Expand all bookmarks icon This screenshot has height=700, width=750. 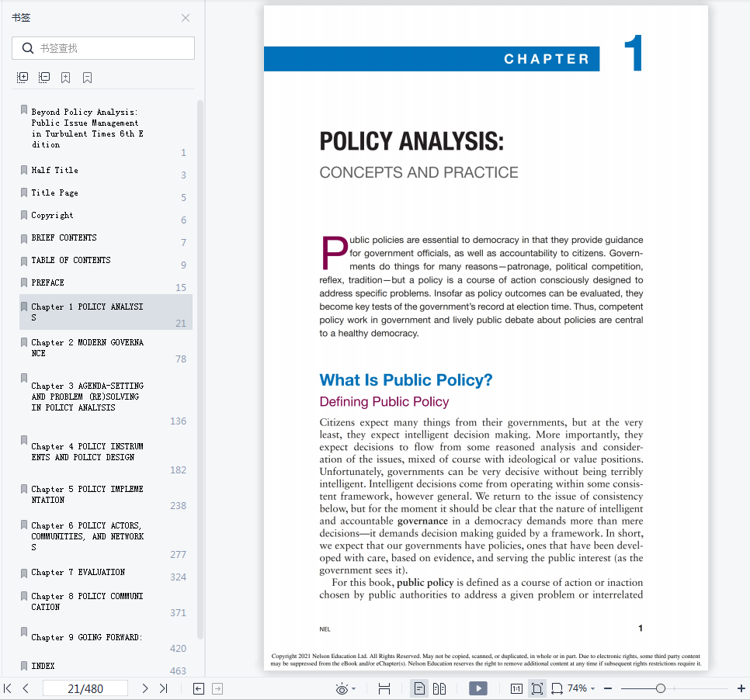[x=23, y=78]
